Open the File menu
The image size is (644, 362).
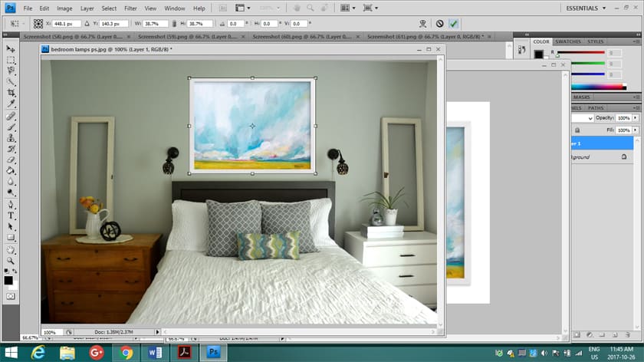click(28, 8)
